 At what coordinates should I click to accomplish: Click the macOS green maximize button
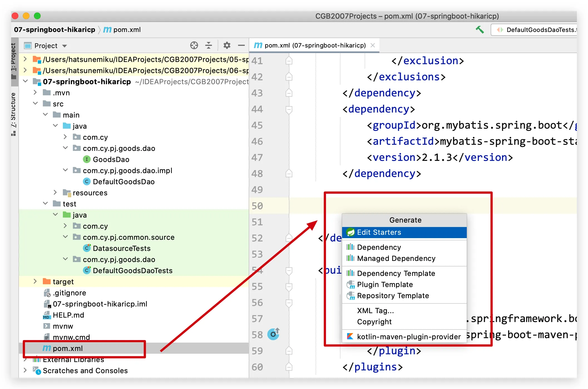37,16
